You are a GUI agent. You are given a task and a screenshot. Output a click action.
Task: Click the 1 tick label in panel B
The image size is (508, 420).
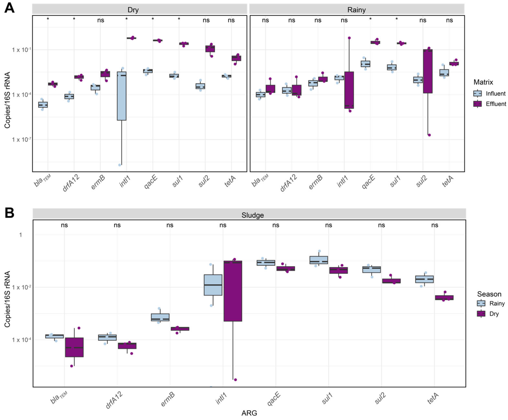pyautogui.click(x=21, y=235)
